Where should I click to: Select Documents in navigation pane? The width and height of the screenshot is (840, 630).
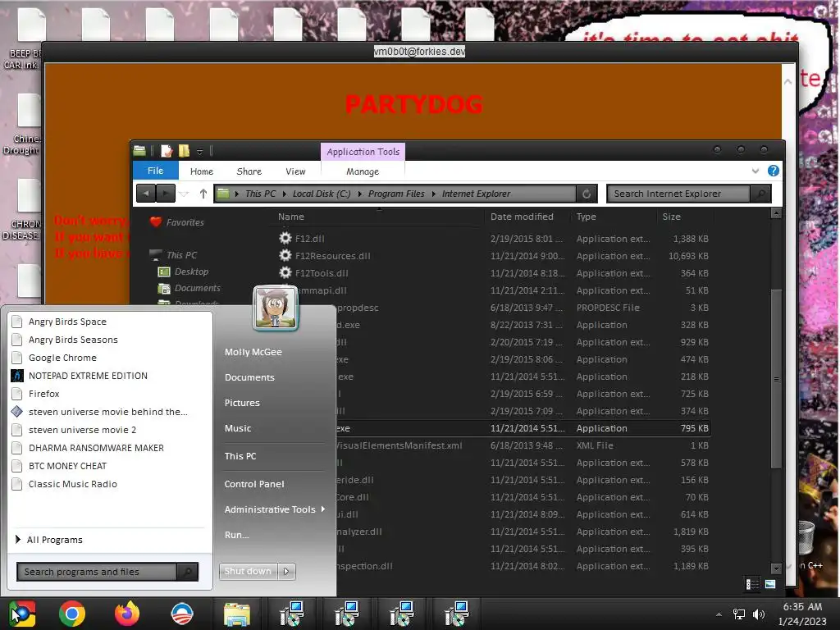[197, 288]
